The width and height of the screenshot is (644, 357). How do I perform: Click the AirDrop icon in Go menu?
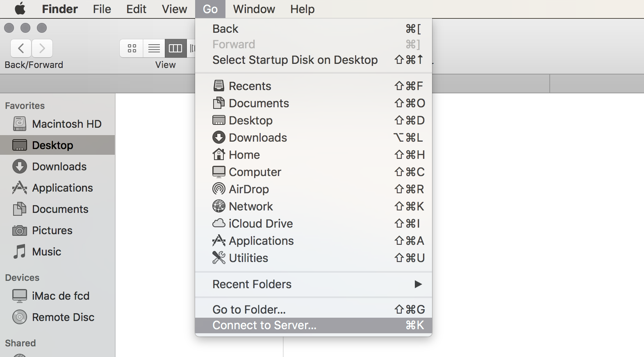pyautogui.click(x=219, y=189)
